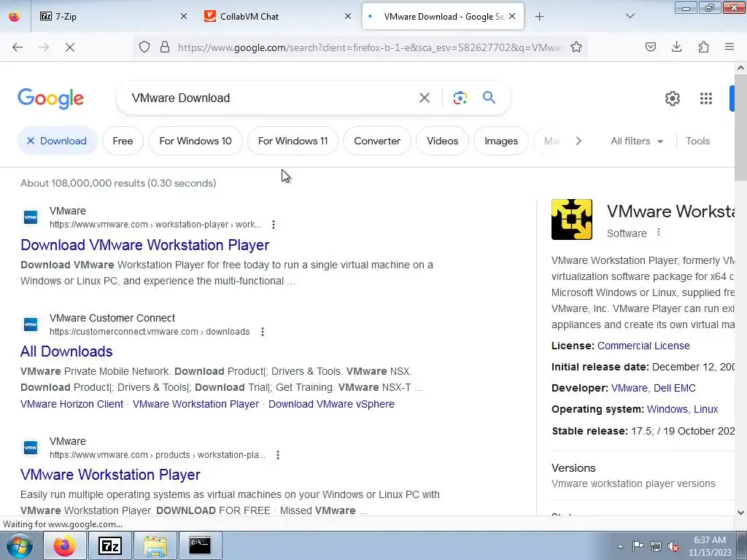Open Google quick settings gear
The image size is (747, 560).
pos(672,98)
